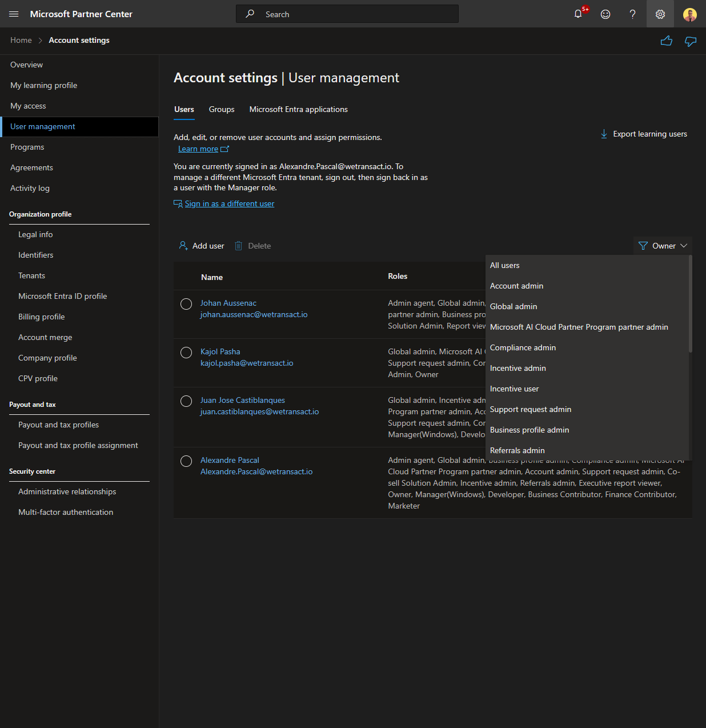The image size is (706, 728).
Task: Click the Export learning users download icon
Action: (604, 134)
